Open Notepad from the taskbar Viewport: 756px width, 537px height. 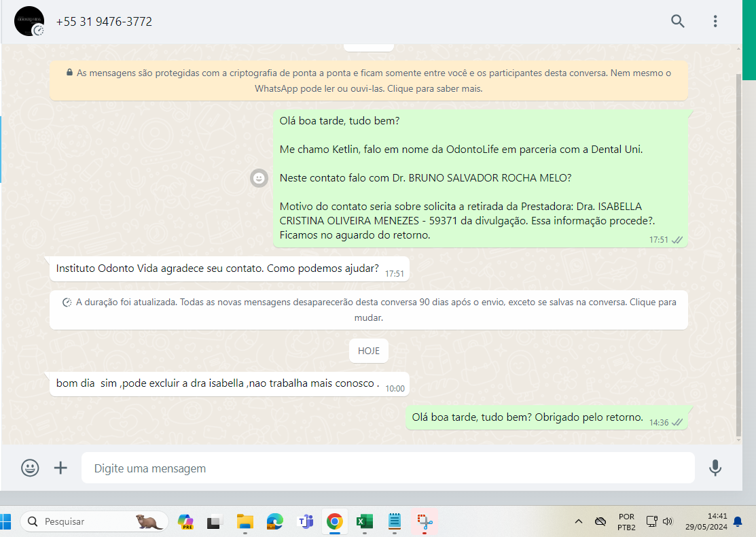click(395, 521)
